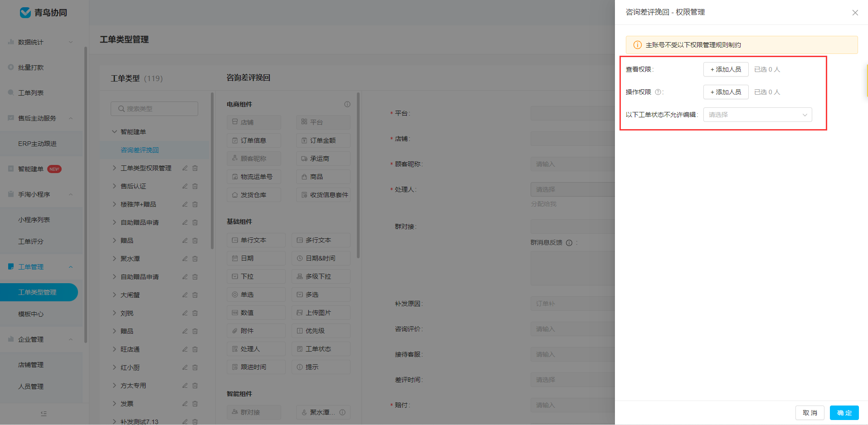Delete the 售后认证 type with the trash icon
The width and height of the screenshot is (868, 425).
(195, 186)
